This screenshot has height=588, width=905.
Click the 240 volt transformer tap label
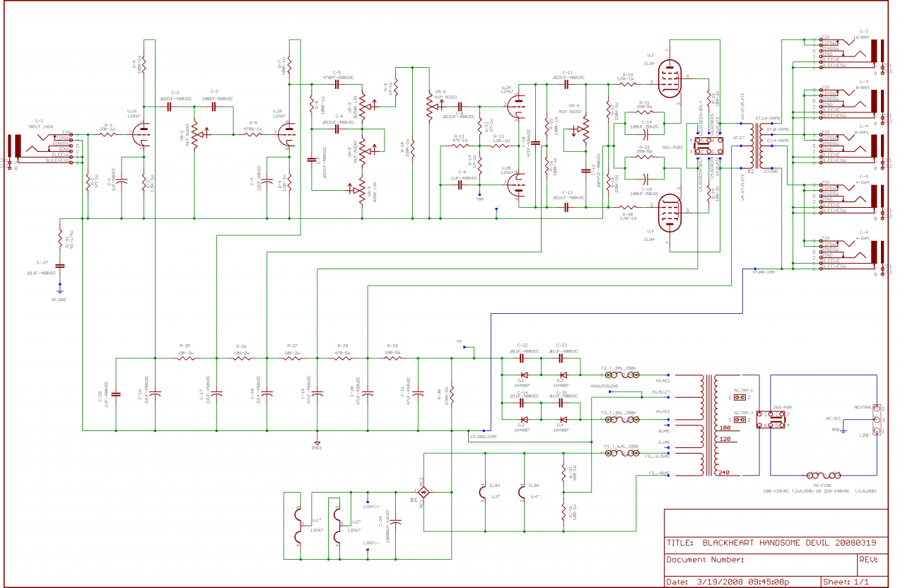click(724, 473)
